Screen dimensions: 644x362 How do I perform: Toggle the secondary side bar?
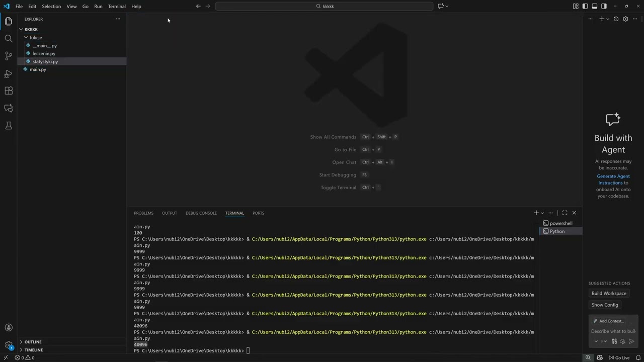[x=604, y=6]
